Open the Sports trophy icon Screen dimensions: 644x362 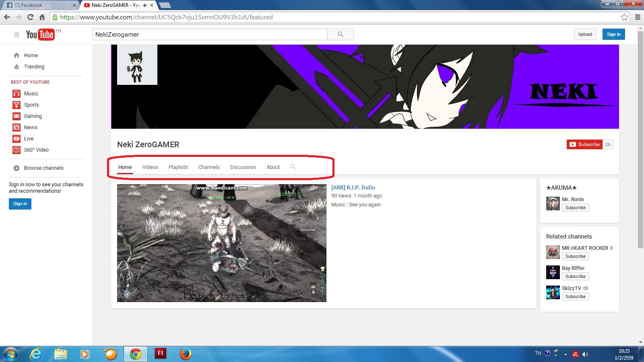click(x=17, y=105)
